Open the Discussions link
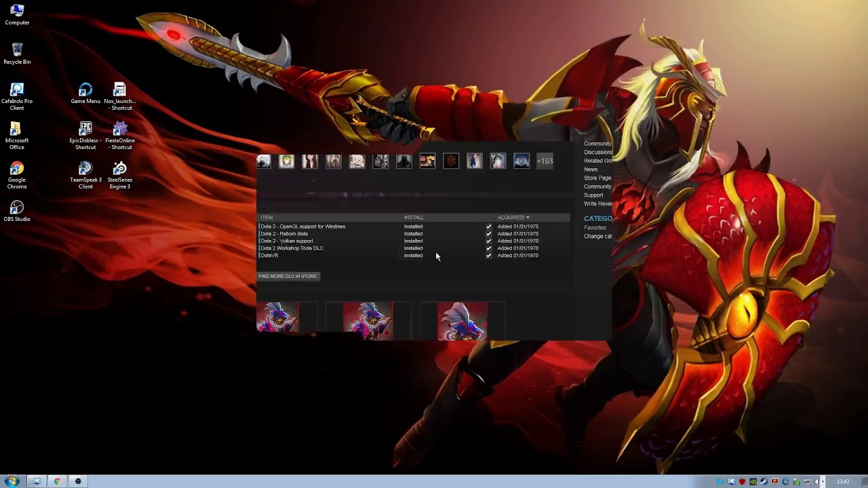Screen dimensions: 868x488 pos(598,152)
